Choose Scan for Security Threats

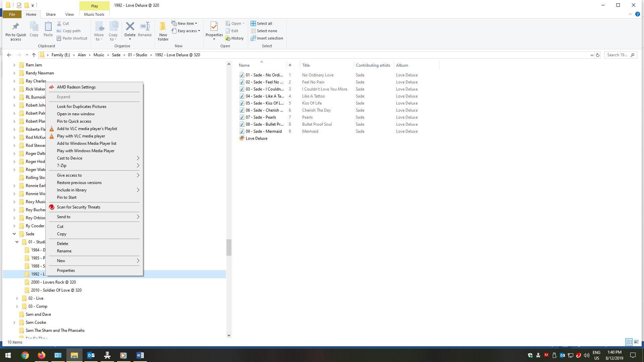[94, 207]
